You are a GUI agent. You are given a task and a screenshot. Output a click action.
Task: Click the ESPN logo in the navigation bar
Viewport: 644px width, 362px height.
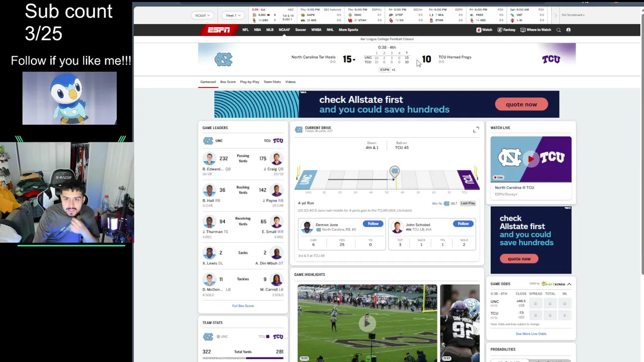[x=219, y=30]
